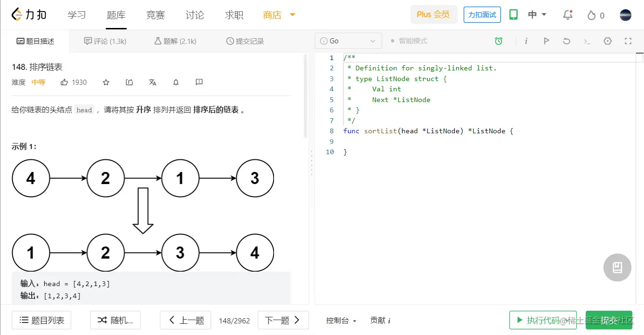The height and width of the screenshot is (335, 644).
Task: Open 力扣面试 button
Action: tap(482, 15)
